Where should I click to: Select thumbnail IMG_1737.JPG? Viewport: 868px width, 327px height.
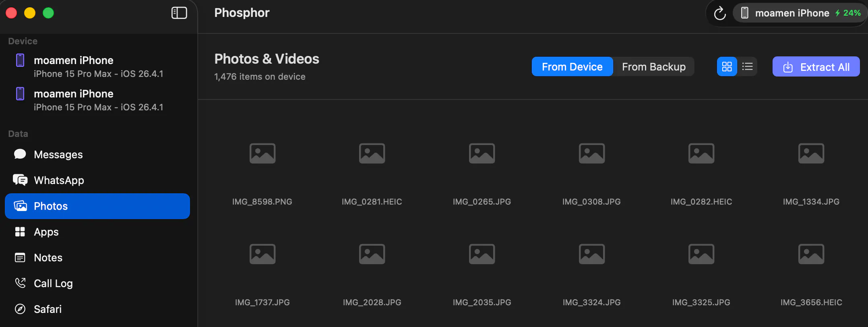point(262,254)
